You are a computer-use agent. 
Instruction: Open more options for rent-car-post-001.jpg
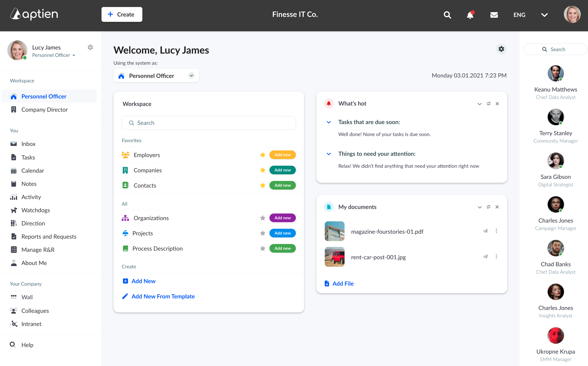coord(496,257)
